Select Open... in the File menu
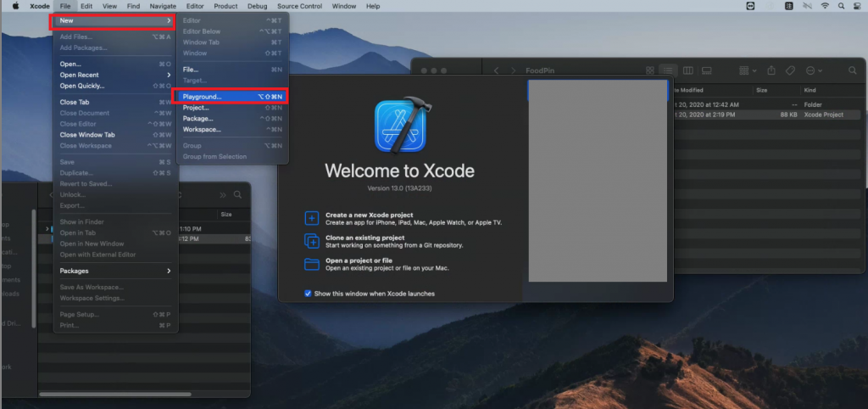 [115, 64]
